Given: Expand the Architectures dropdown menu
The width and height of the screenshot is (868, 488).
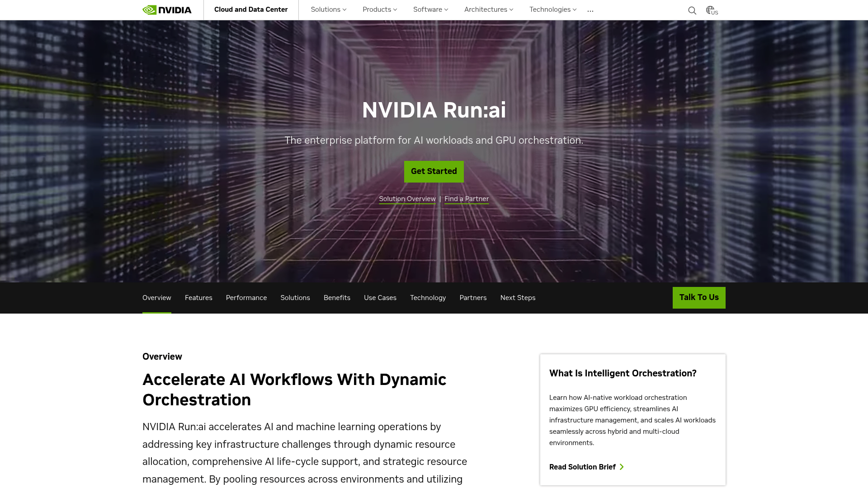Looking at the screenshot, I should pos(489,9).
